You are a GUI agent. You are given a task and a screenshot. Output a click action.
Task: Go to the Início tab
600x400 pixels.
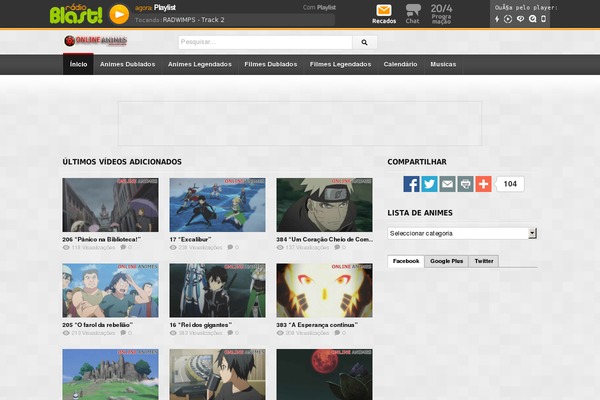tap(78, 64)
